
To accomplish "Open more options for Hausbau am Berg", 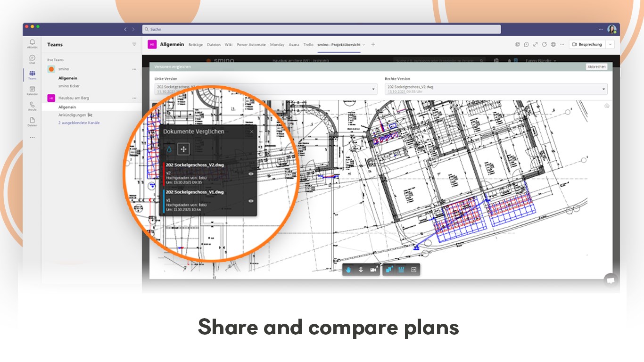I will pos(134,98).
